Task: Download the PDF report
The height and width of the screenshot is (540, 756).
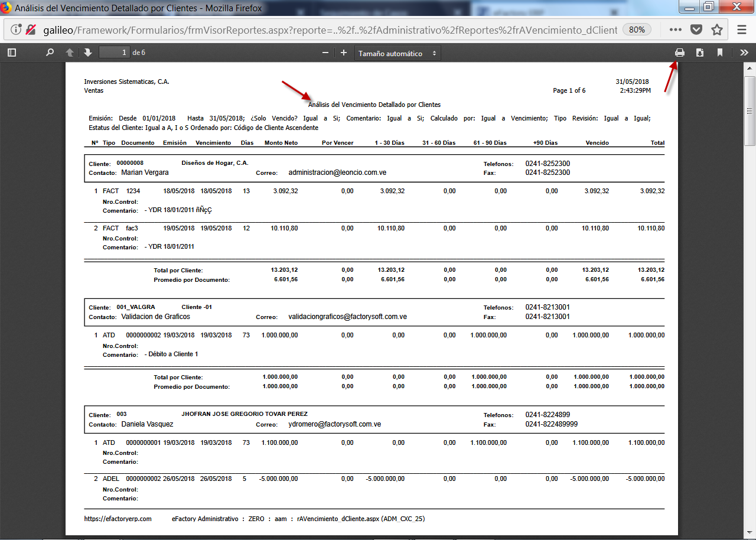Action: point(700,53)
